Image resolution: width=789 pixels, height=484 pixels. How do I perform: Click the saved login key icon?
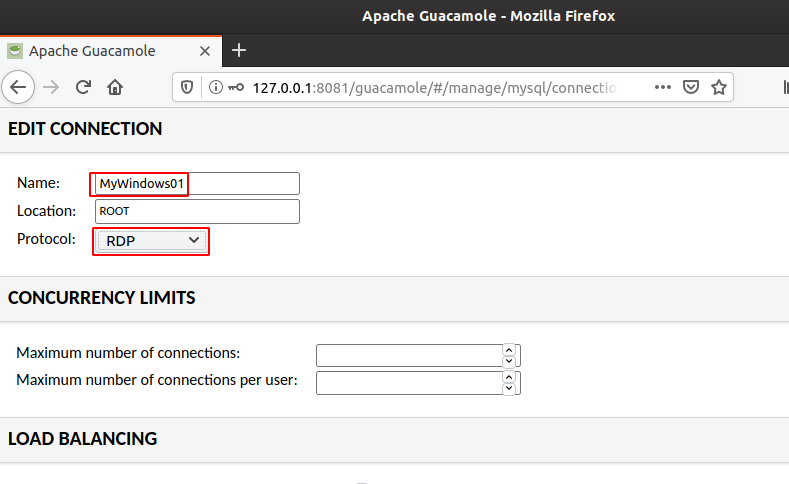[235, 88]
